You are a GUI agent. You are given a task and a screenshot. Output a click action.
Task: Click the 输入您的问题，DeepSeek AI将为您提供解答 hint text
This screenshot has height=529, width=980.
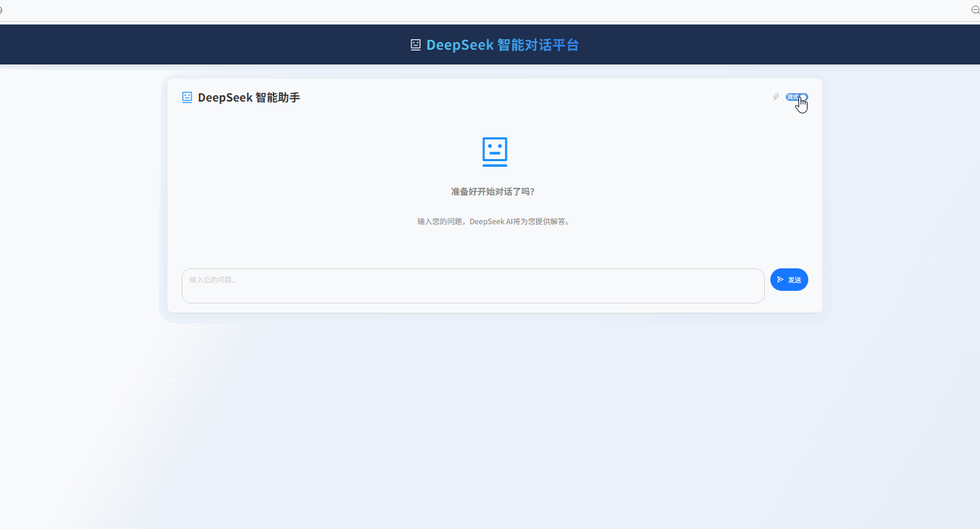pyautogui.click(x=494, y=221)
